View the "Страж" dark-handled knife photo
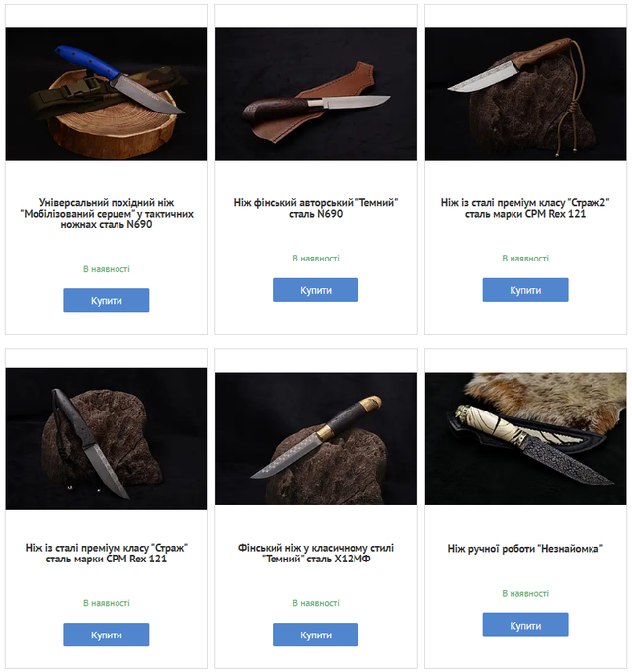632x672 pixels. pos(107,438)
